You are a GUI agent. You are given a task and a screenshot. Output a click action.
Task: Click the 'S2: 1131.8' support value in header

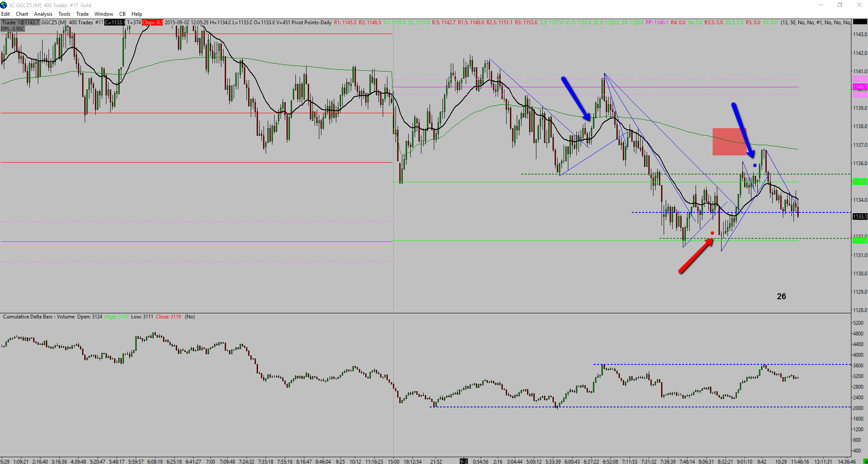[x=419, y=23]
